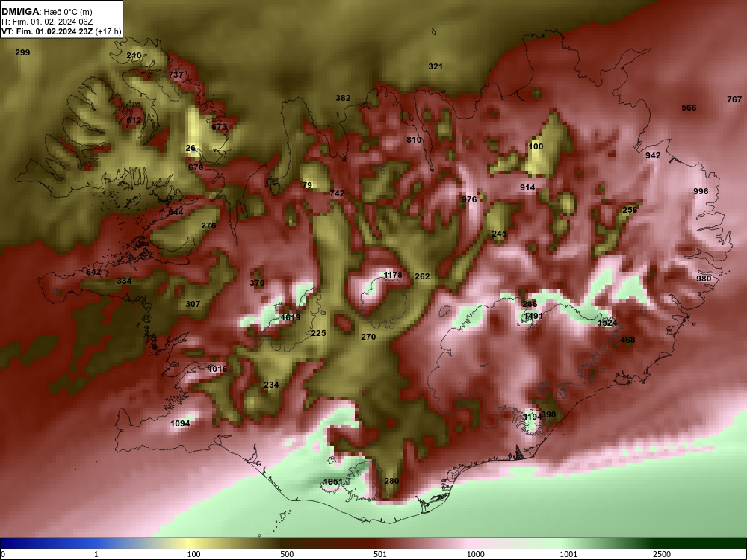
Task: Click the map value 642
Action: pyautogui.click(x=93, y=273)
